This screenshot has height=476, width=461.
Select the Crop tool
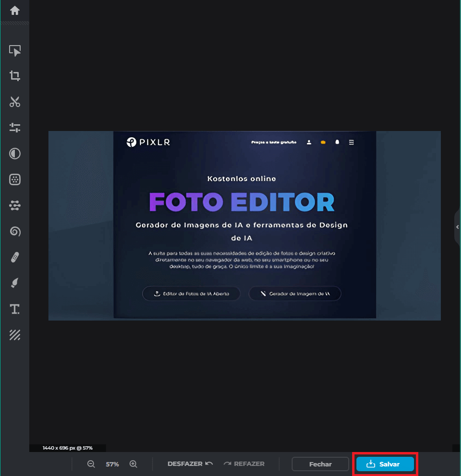(x=14, y=76)
